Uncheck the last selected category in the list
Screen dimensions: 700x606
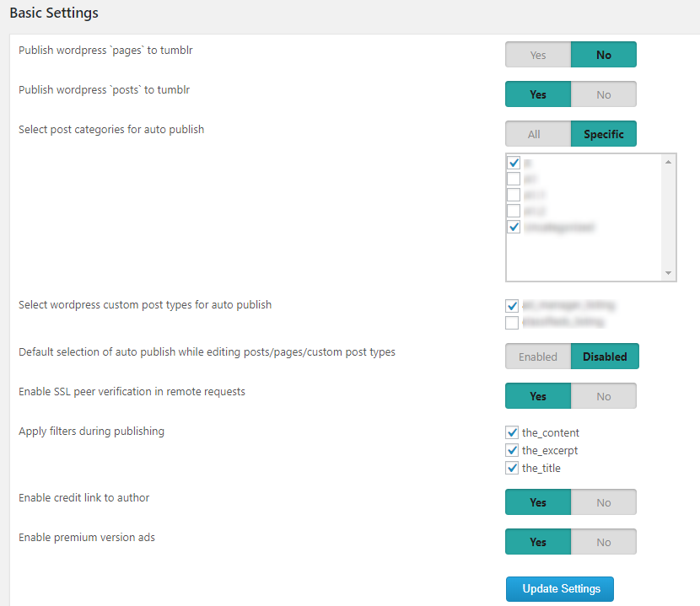click(x=514, y=227)
